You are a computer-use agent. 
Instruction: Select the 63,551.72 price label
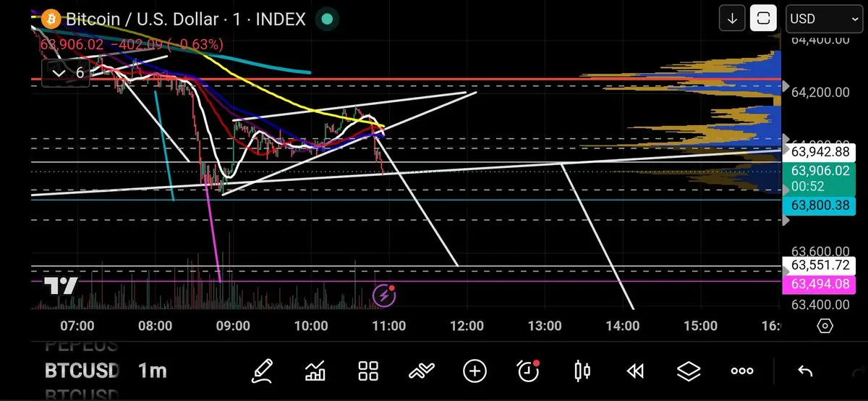[x=820, y=265]
